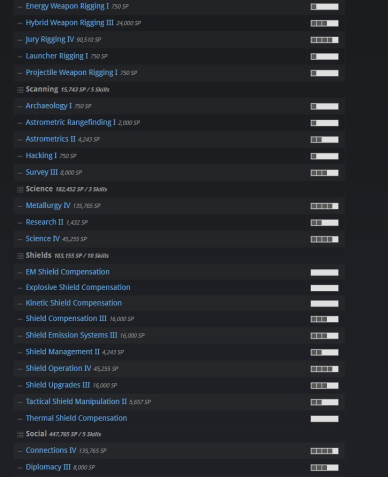Click the Science group list icon
Screen dimensions: 388x477
point(20,190)
